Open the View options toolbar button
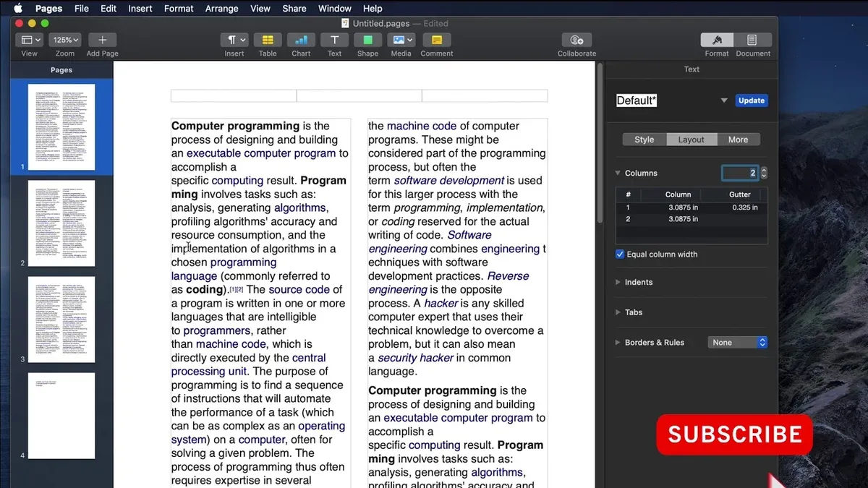The height and width of the screenshot is (488, 868). tap(30, 40)
